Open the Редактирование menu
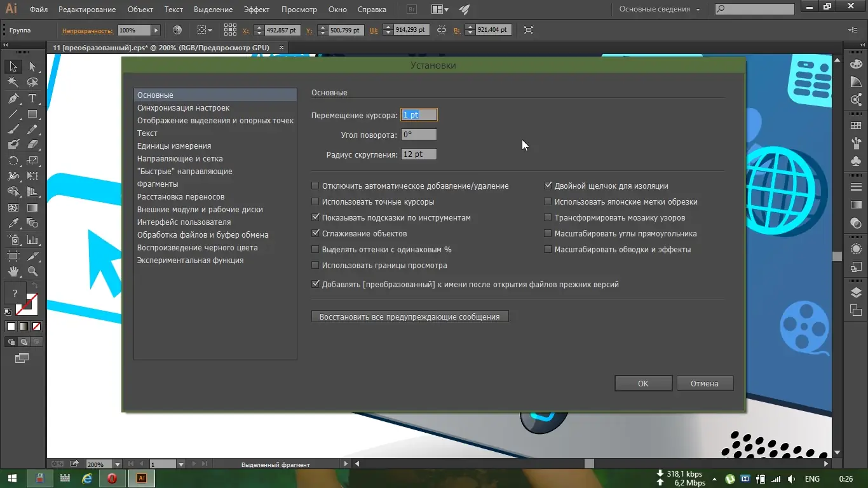The image size is (868, 488). coord(87,10)
